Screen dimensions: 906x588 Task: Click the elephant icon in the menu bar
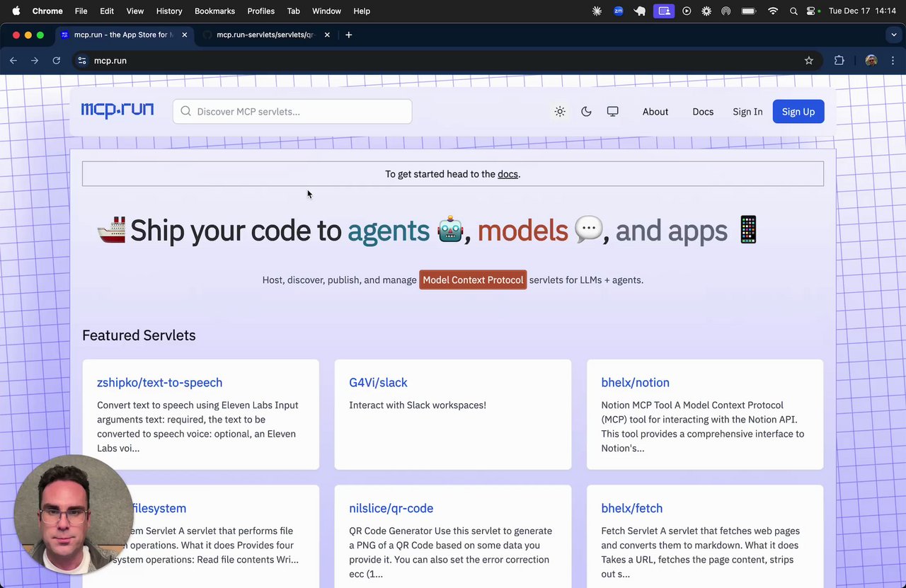(640, 11)
